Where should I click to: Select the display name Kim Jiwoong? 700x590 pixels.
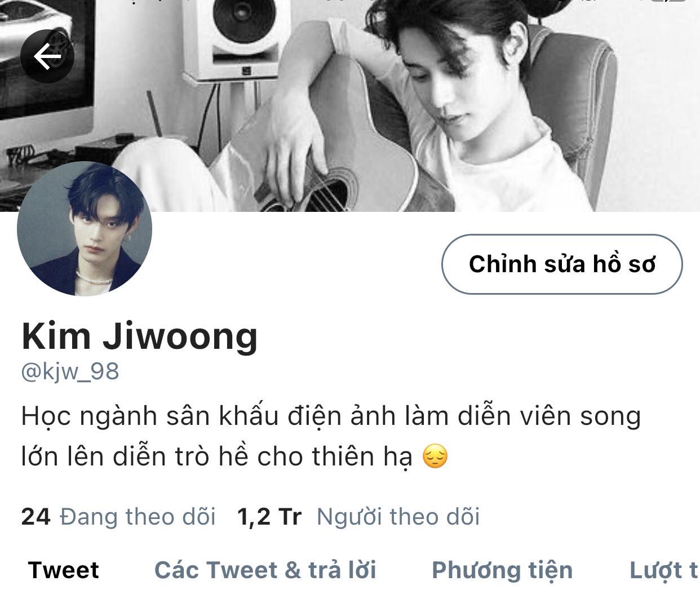pos(139,336)
